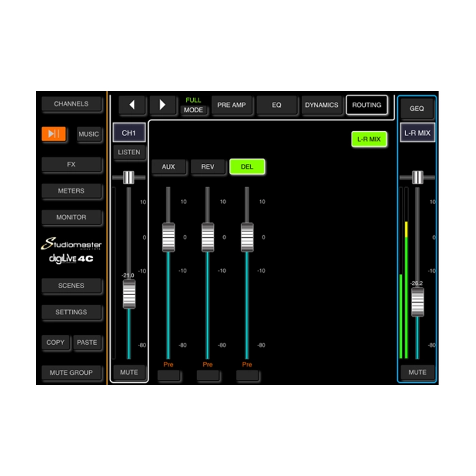Switch to the EQ tab
Screen dimensions: 476x476
pyautogui.click(x=277, y=105)
